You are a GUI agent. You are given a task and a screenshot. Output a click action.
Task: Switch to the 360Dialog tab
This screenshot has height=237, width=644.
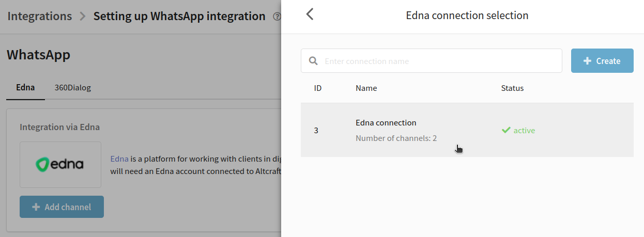coord(73,87)
